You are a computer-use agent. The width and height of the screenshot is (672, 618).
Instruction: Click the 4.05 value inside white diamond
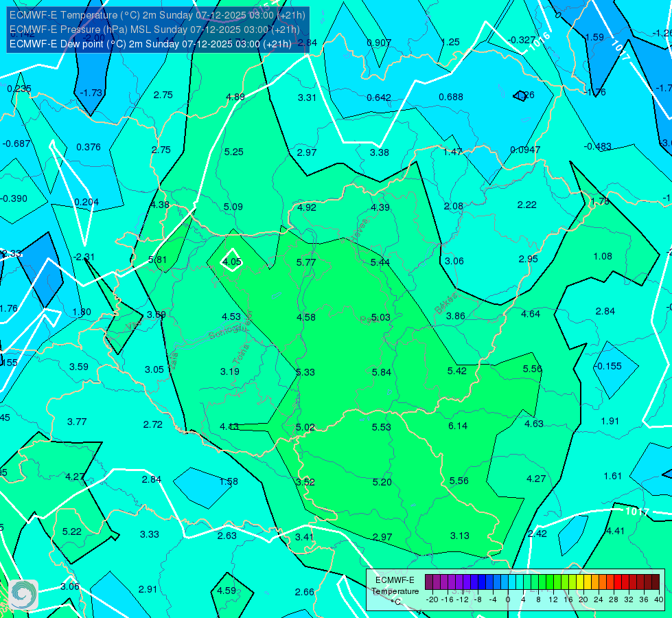tap(232, 262)
